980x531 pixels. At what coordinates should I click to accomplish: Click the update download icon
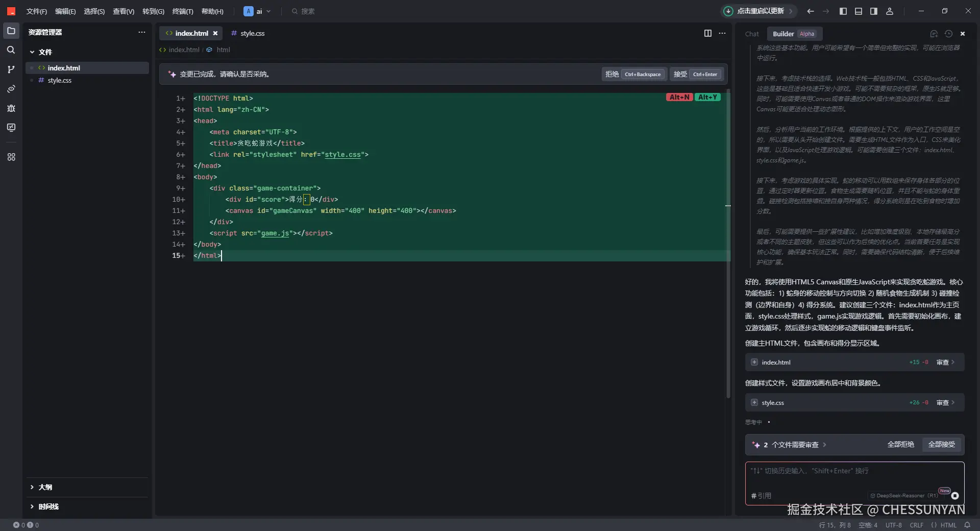(x=728, y=11)
